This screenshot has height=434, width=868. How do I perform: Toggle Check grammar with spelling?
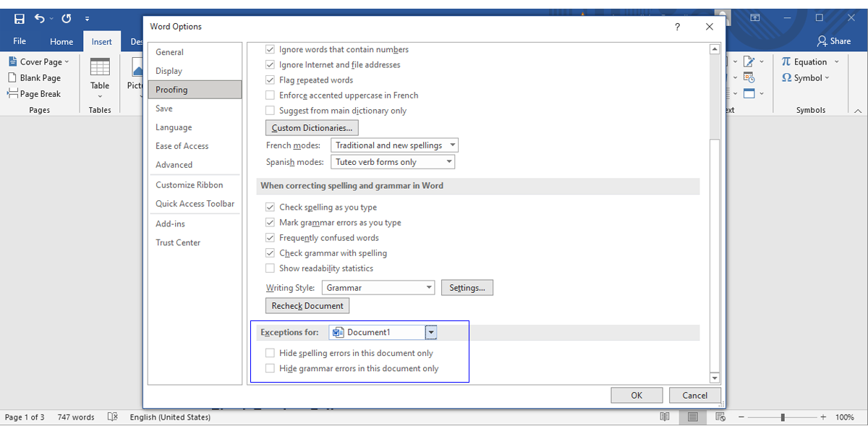click(x=271, y=253)
